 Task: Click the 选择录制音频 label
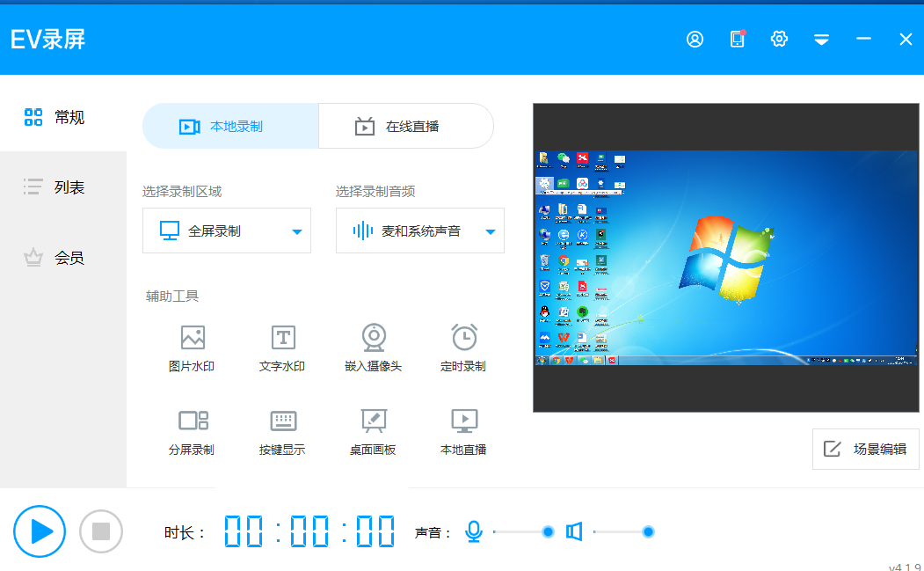pos(375,191)
